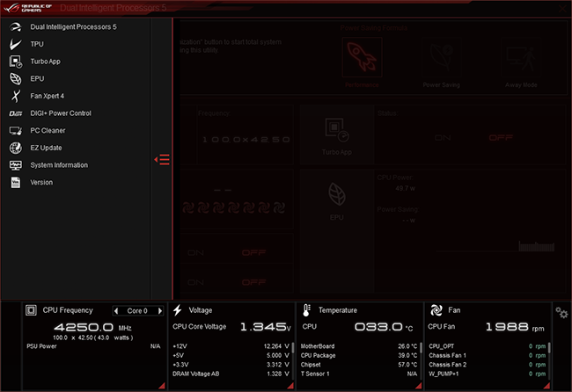Click the DIGI+ Power Control icon
Image resolution: width=572 pixels, height=392 pixels.
click(x=15, y=113)
